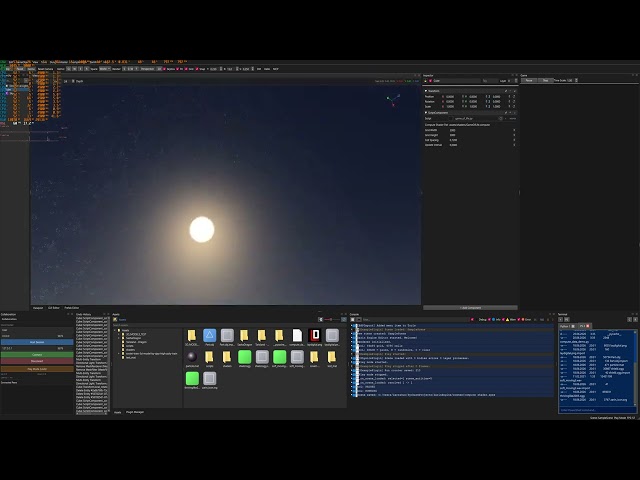Screen dimensions: 640x480
Task: Select the laydigital.png red thumbnail asset
Action: (315, 336)
